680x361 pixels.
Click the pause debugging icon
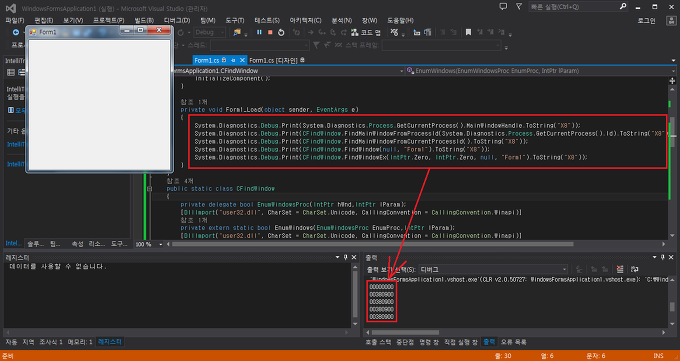[259, 32]
